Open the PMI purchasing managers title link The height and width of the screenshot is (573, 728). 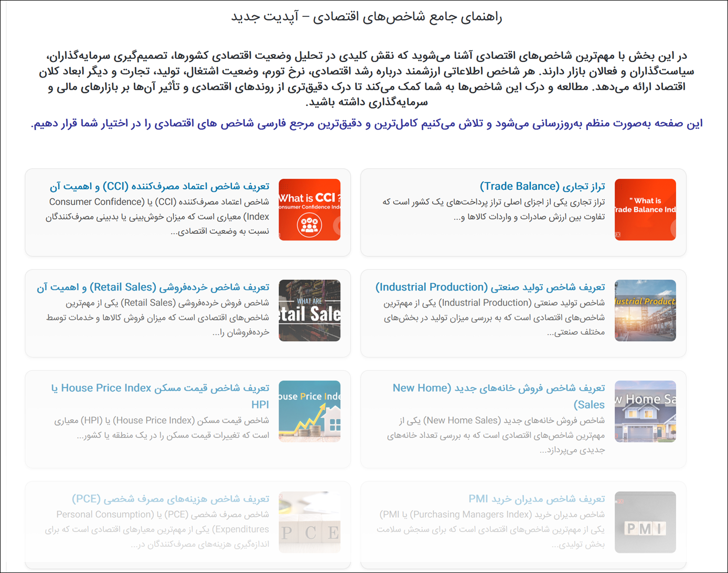[x=537, y=499]
